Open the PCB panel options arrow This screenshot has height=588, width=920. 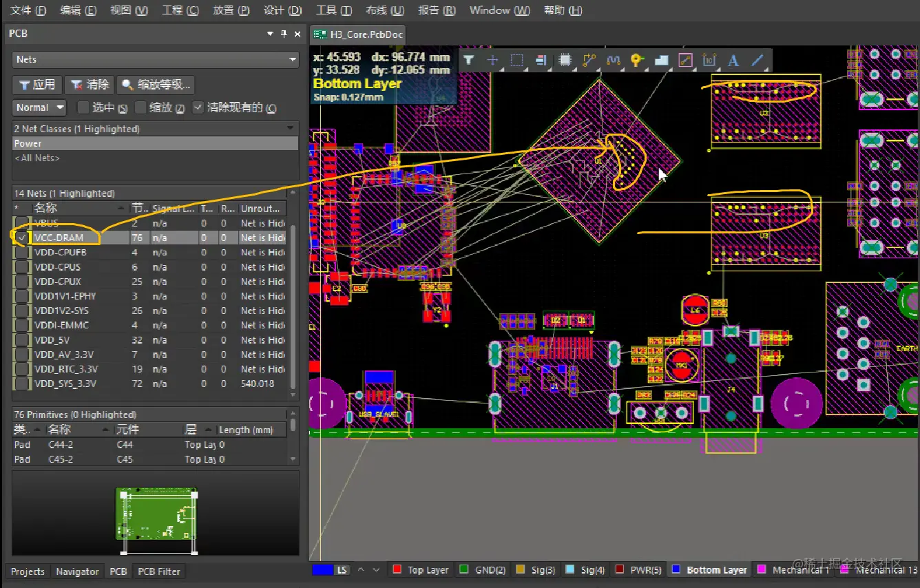271,34
